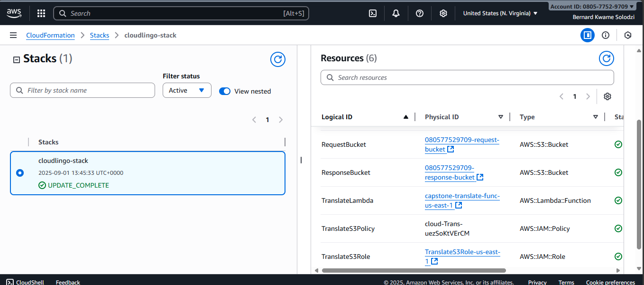Refresh the Resources list
Screen dimensions: 644x285
coord(606,58)
